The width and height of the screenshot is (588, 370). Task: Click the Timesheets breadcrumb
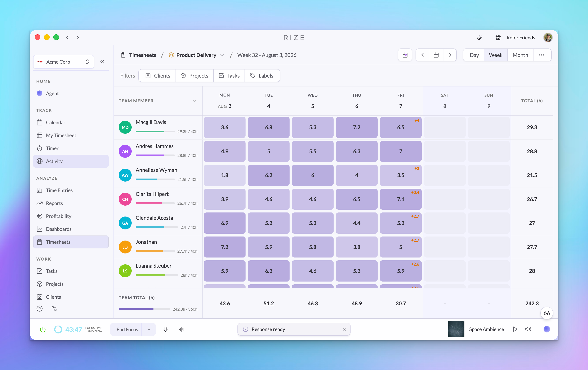click(x=139, y=55)
